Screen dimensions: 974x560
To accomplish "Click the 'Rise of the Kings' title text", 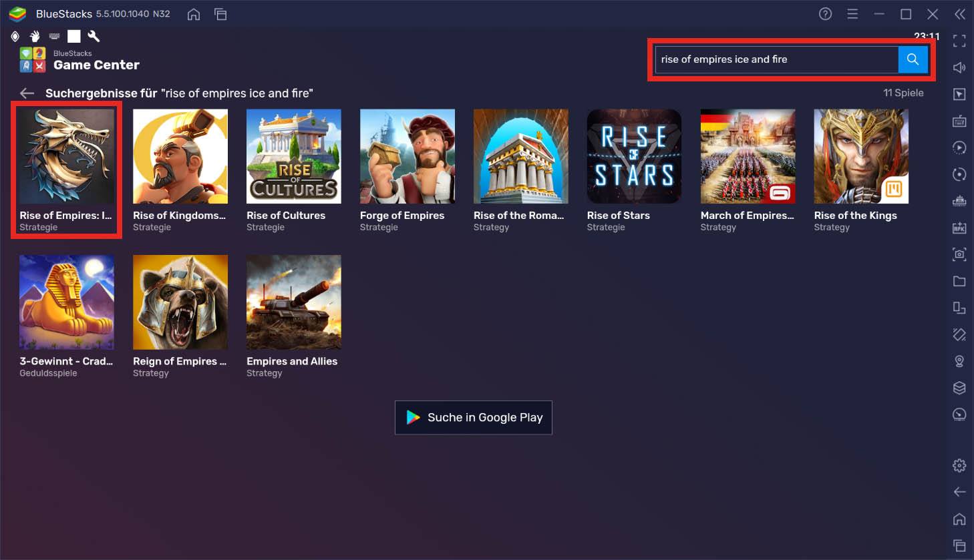I will 856,216.
